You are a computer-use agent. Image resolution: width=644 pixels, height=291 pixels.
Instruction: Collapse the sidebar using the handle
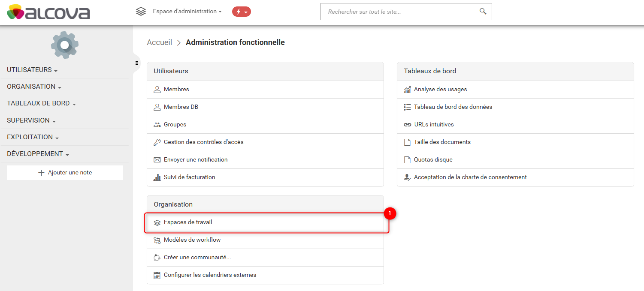pyautogui.click(x=136, y=63)
